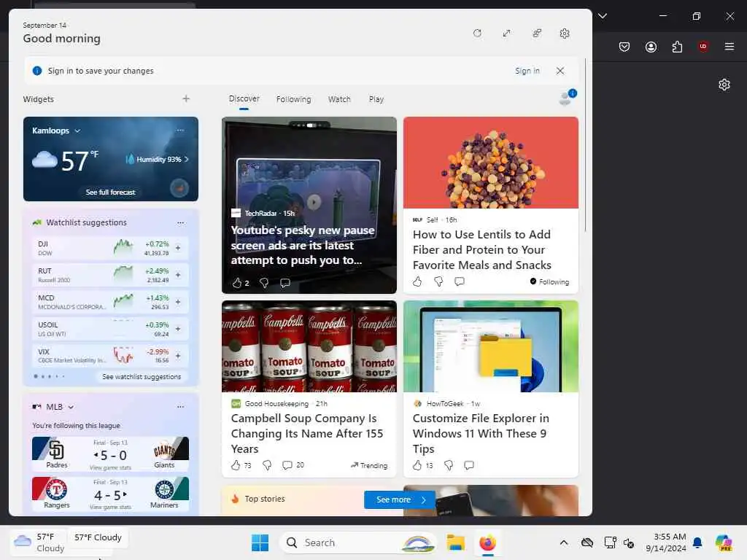Add RUT Russell 2000 to watchlist

click(x=178, y=275)
